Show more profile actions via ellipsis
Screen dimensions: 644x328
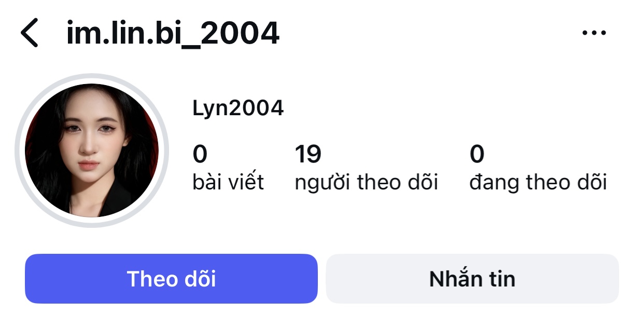[x=594, y=33]
